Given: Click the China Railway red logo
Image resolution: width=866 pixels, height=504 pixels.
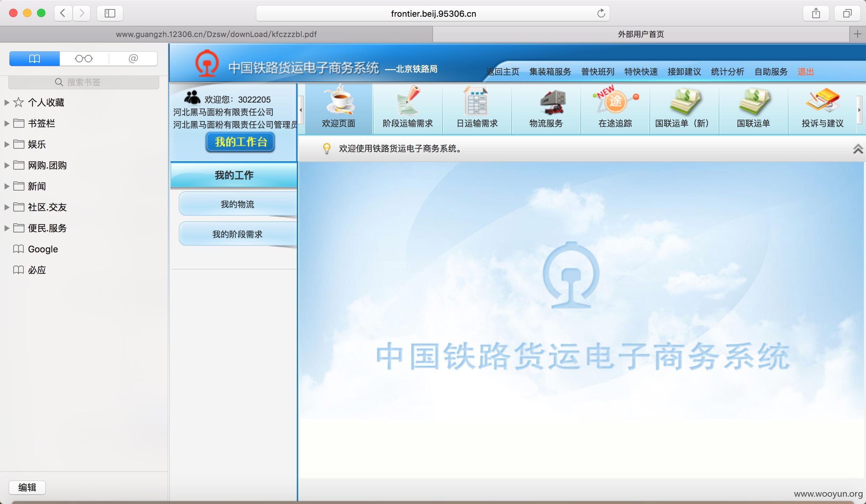Looking at the screenshot, I should pos(207,64).
